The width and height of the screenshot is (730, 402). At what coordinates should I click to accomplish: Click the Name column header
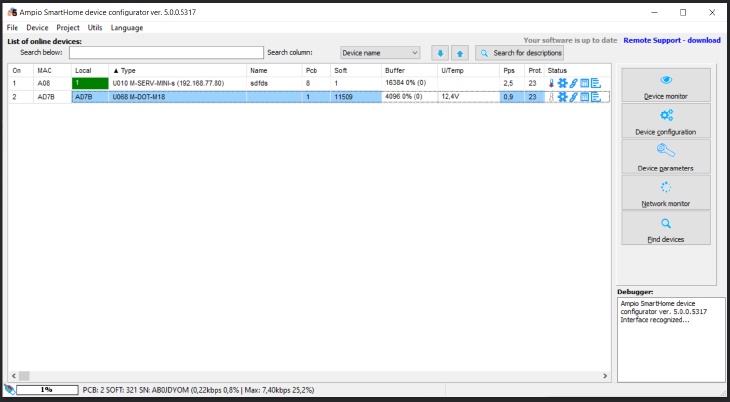pos(274,70)
